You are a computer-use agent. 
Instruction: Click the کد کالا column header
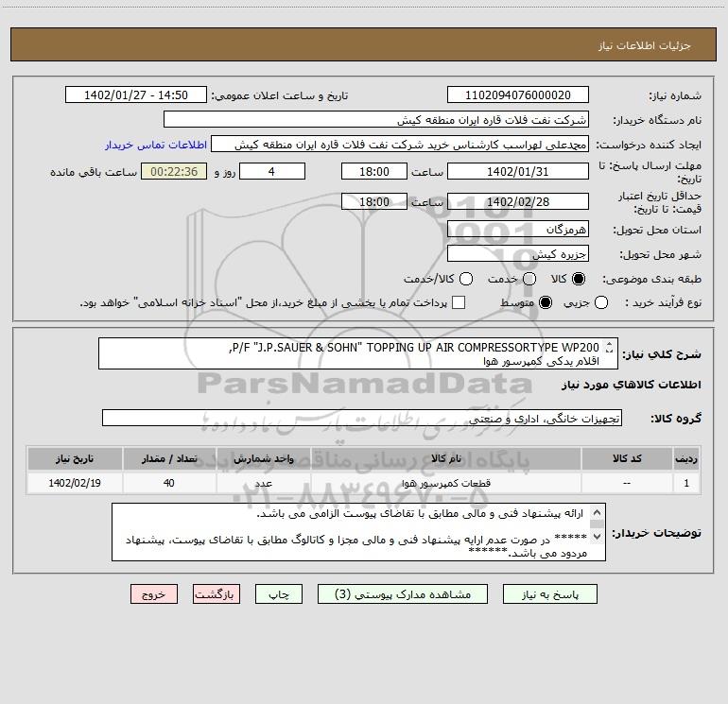(627, 458)
